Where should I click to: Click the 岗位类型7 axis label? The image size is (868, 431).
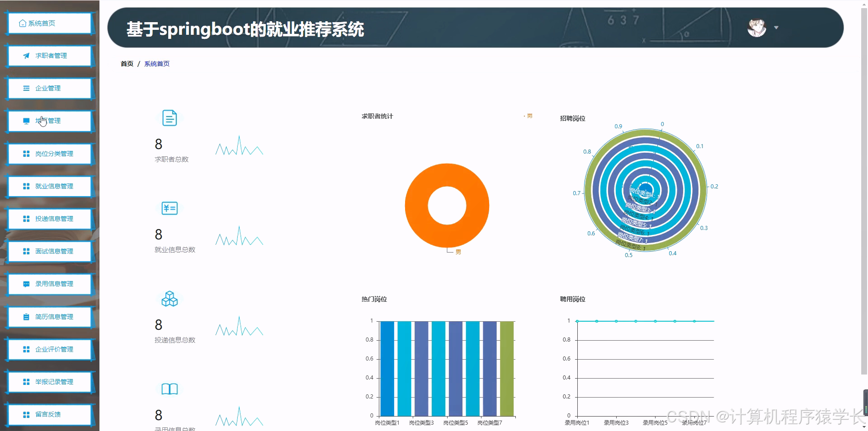coord(490,423)
